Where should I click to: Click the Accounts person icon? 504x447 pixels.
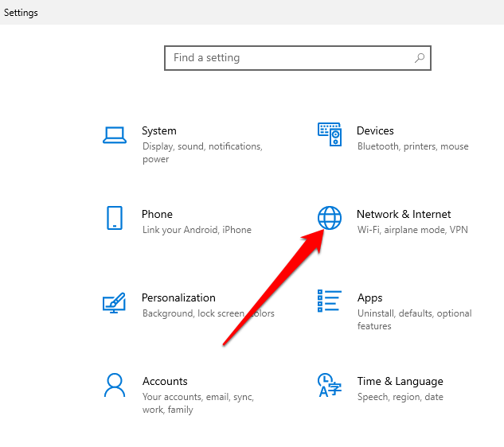(115, 385)
